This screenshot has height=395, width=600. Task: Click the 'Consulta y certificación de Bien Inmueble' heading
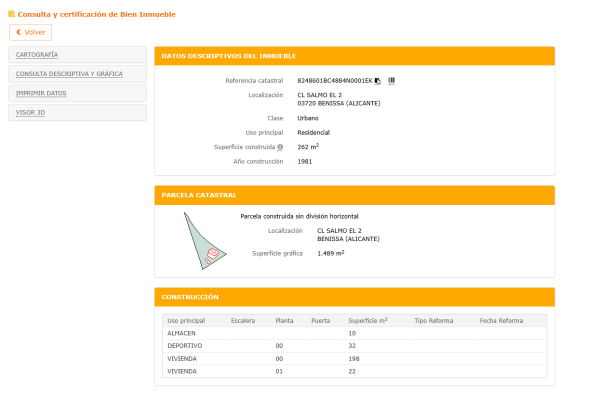[96, 15]
